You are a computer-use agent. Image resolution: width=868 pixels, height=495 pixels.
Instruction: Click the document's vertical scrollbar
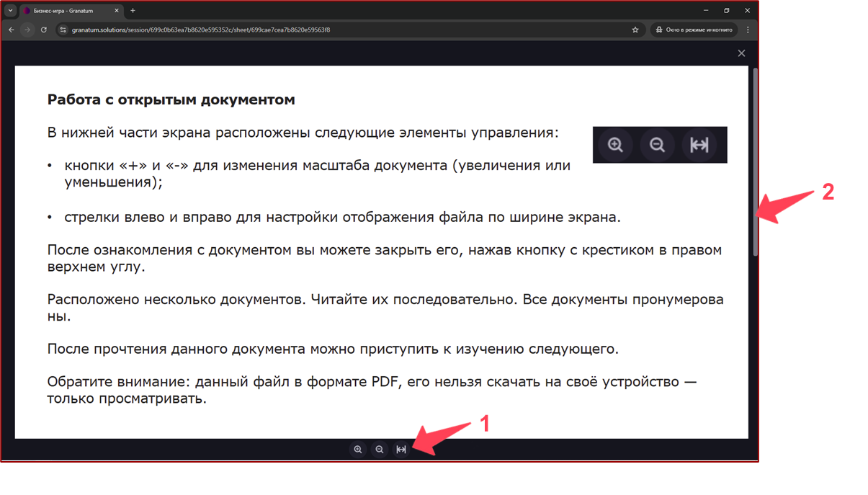point(755,162)
